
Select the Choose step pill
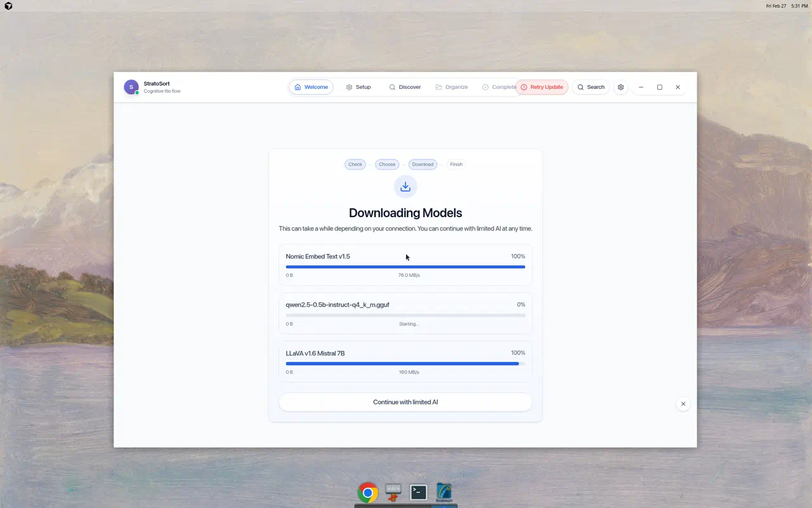[x=387, y=164]
